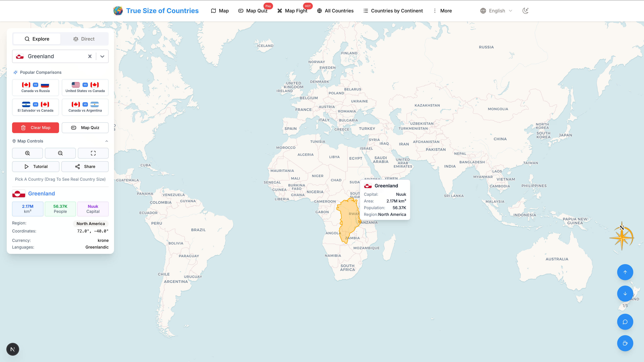Click the coffee cup donate button

[x=625, y=343]
